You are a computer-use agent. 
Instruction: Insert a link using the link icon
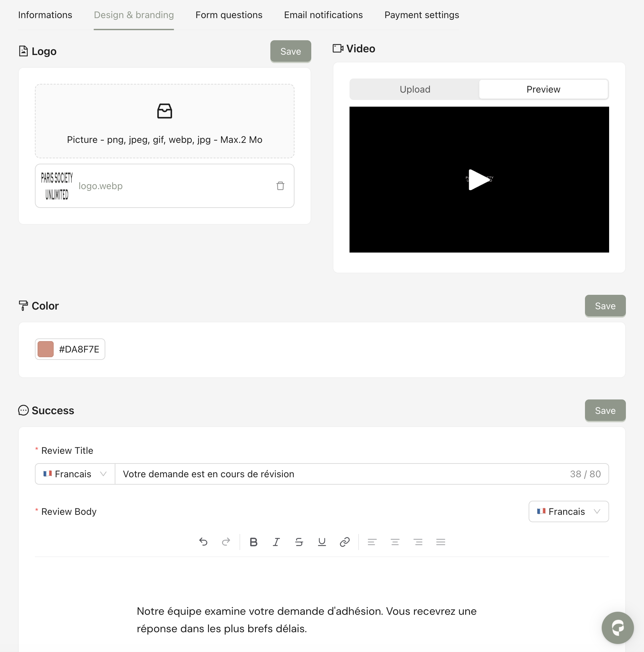(344, 542)
